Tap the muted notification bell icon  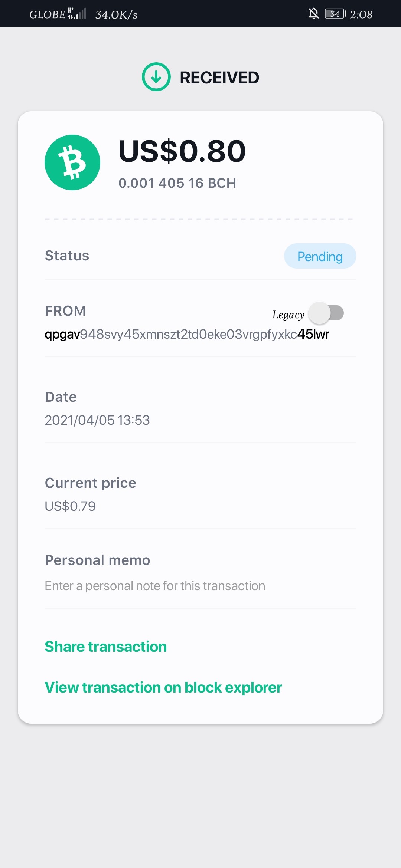(x=314, y=14)
